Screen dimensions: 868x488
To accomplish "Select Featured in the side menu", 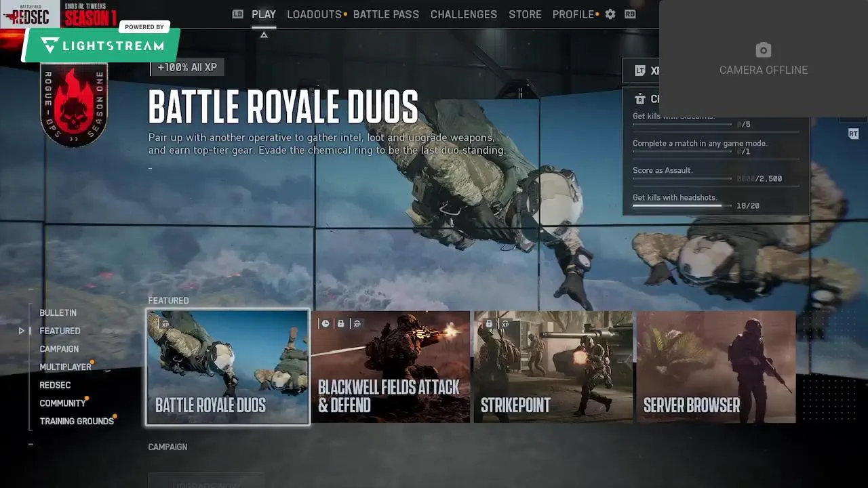I will point(60,331).
